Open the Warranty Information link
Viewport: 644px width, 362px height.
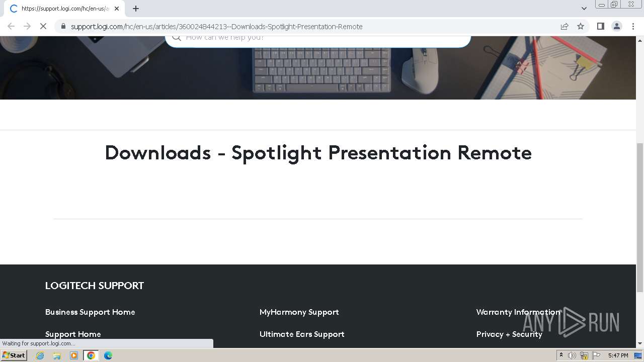pos(518,312)
